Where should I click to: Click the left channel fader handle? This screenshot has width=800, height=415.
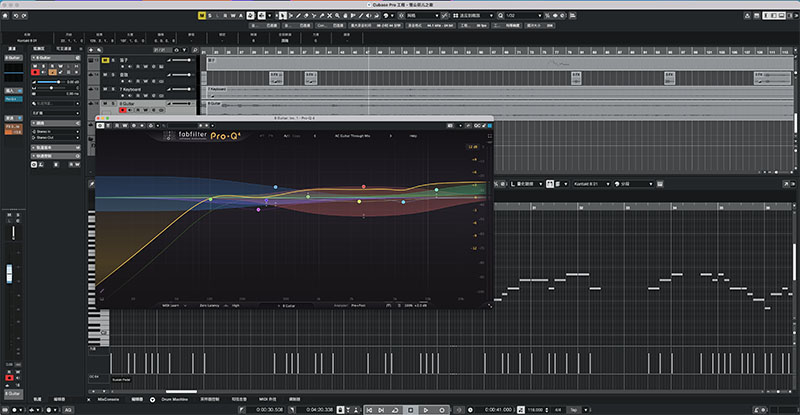[9, 273]
